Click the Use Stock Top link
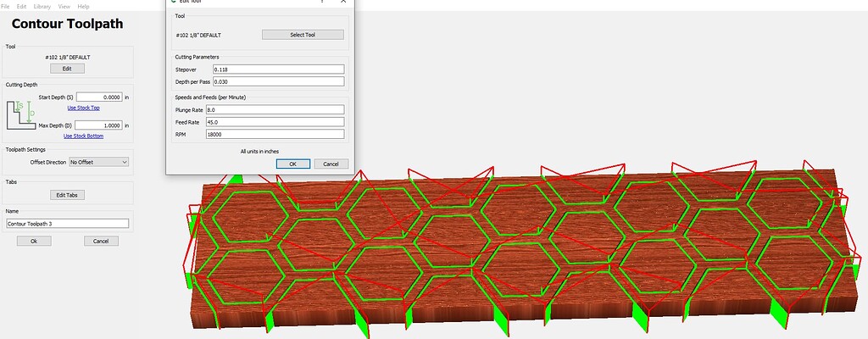The width and height of the screenshot is (868, 339). click(84, 108)
